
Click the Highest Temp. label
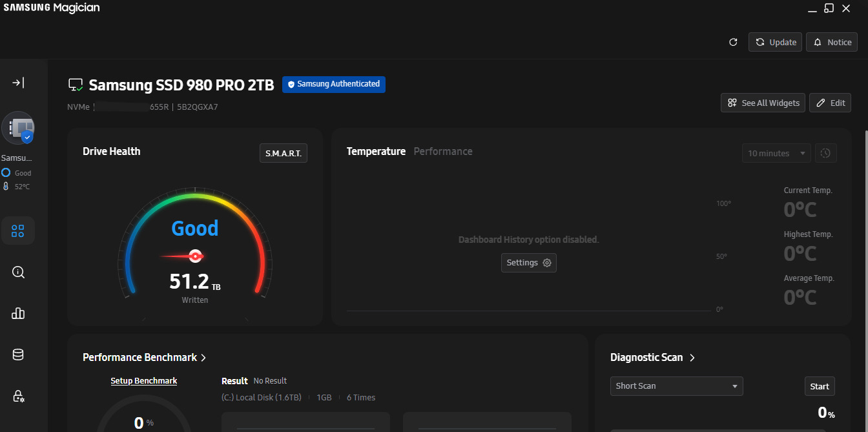pyautogui.click(x=808, y=234)
